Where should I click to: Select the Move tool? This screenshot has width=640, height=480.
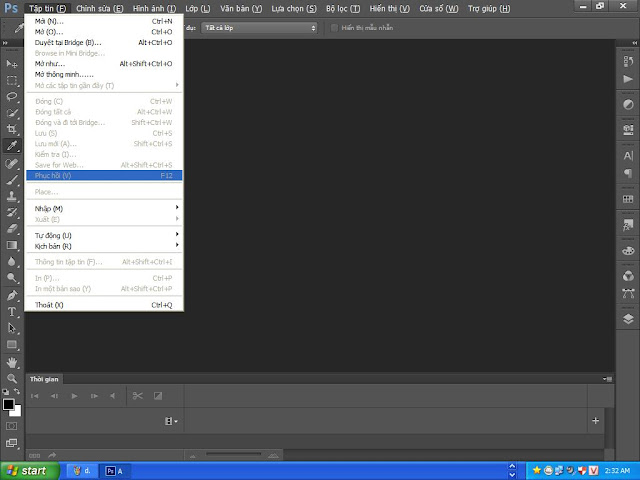12,64
